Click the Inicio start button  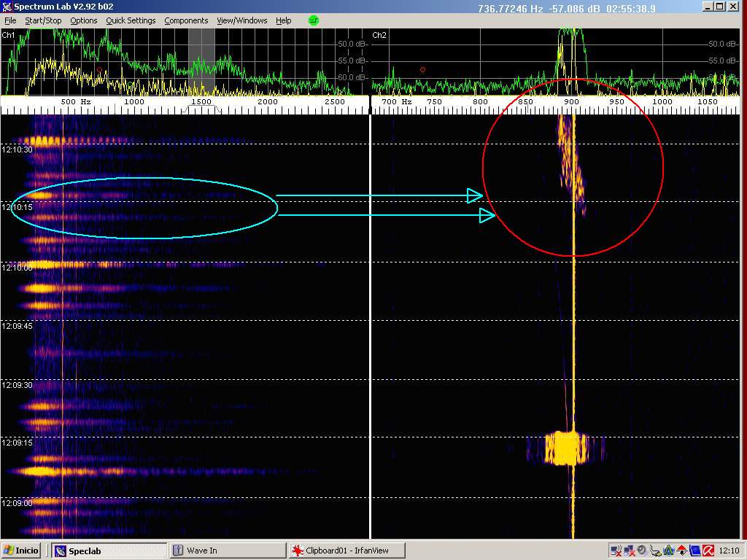pyautogui.click(x=23, y=551)
